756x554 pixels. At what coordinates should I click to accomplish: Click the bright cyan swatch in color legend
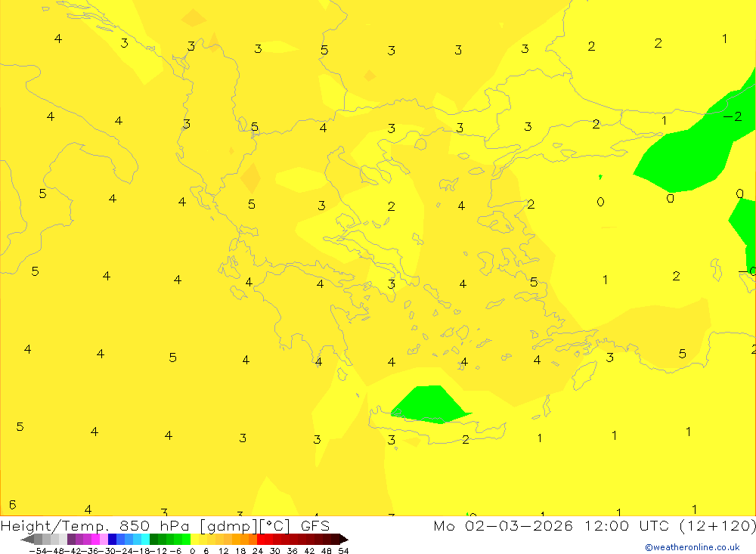coord(145,539)
